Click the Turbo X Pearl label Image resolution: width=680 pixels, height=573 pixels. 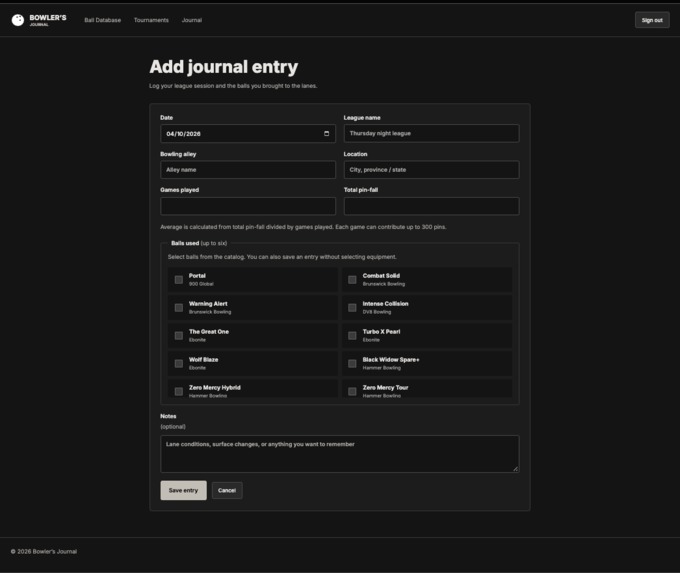(381, 332)
